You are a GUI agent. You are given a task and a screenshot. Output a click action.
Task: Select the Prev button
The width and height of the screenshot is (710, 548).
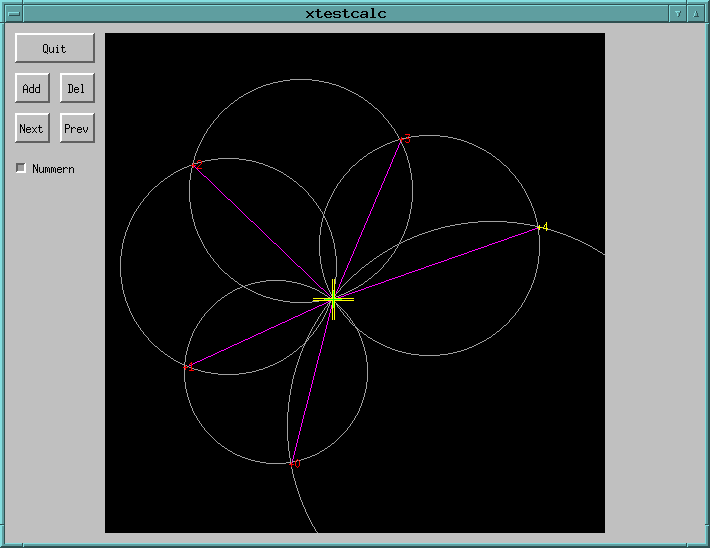pyautogui.click(x=77, y=128)
